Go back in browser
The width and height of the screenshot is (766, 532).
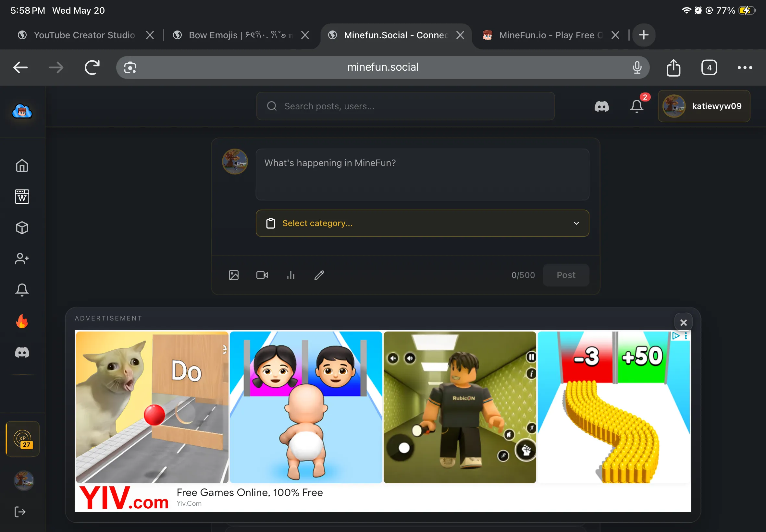(20, 68)
